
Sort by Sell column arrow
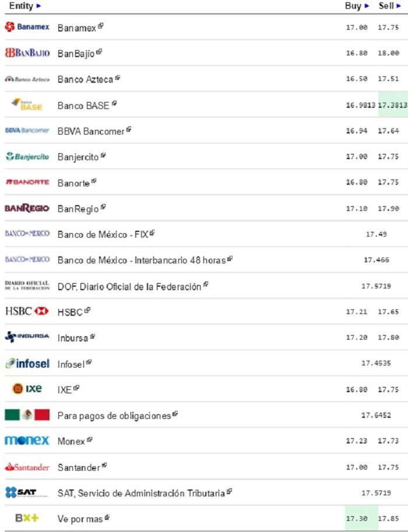pos(399,6)
